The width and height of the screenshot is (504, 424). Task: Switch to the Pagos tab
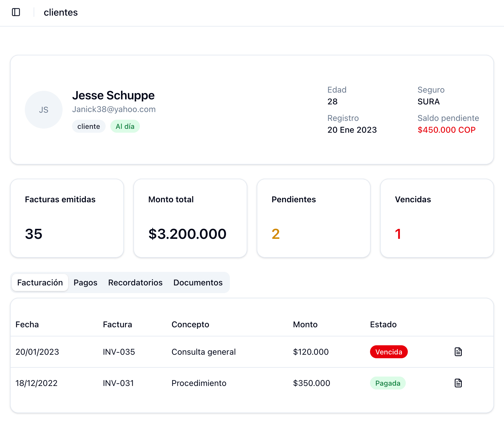coord(85,282)
